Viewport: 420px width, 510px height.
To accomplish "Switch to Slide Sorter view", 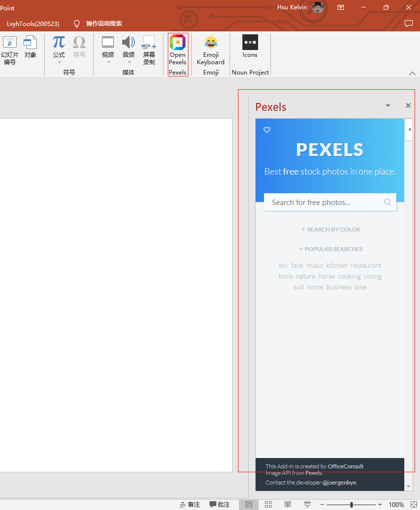I will click(268, 505).
